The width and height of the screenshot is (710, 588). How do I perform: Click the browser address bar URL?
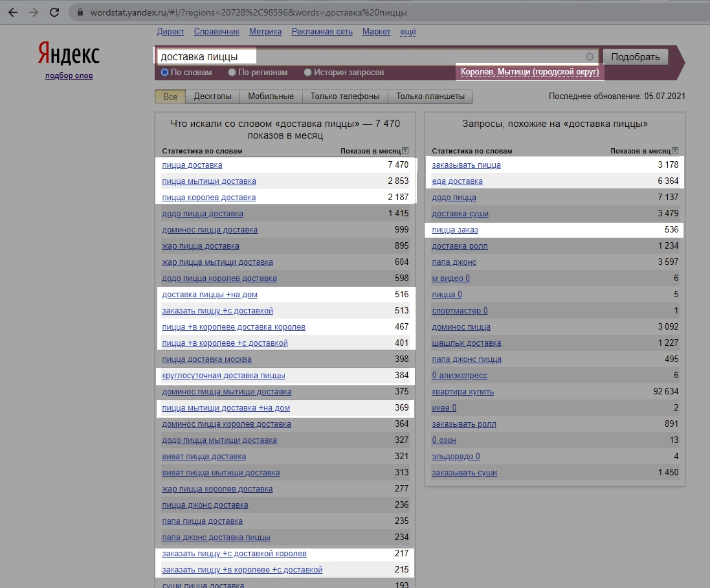coord(249,13)
